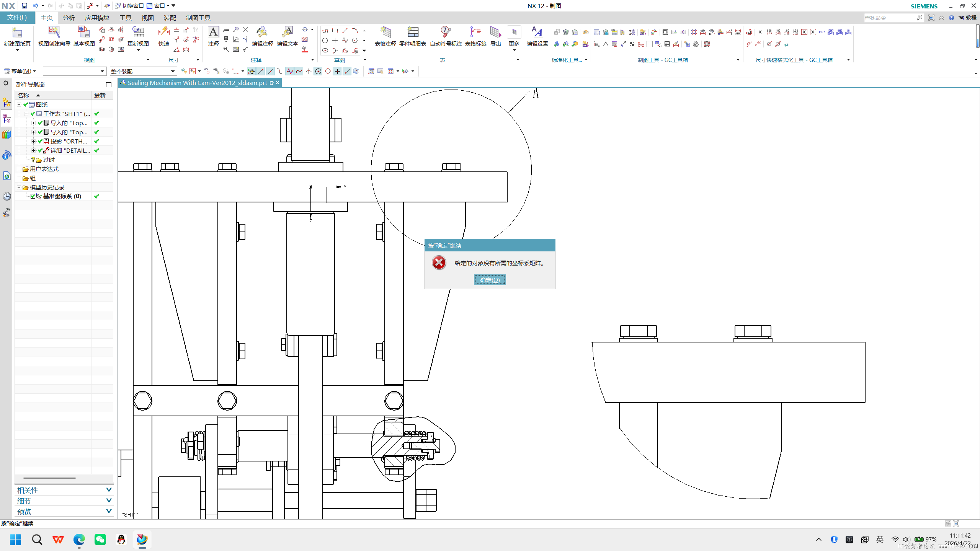Open the History clock sidebar tab
Image resolution: width=980 pixels, height=551 pixels.
(x=7, y=197)
